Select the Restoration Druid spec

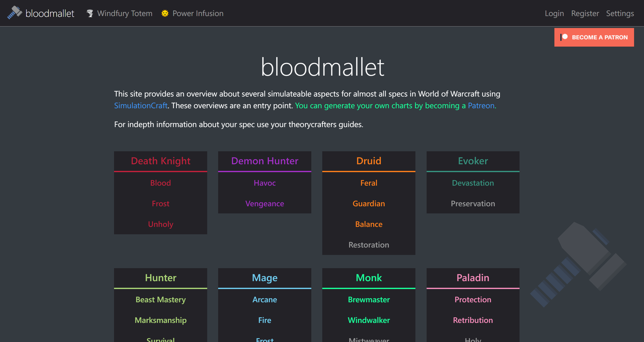(x=369, y=244)
